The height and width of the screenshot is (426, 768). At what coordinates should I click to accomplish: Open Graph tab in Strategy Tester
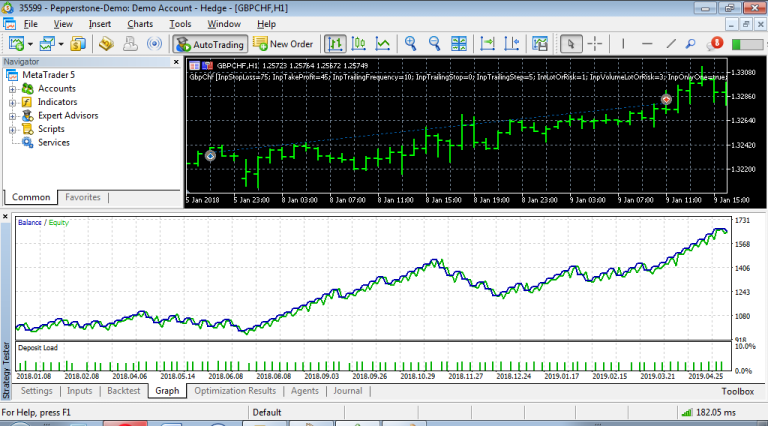click(167, 391)
